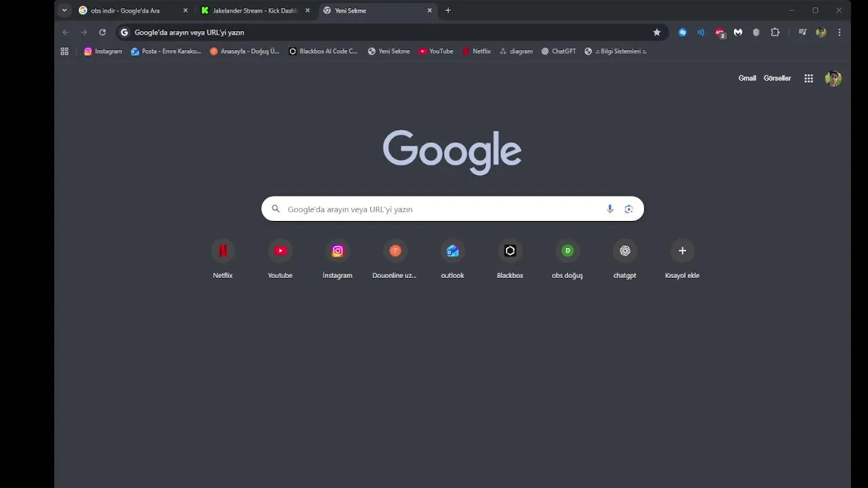Click the Google search box
Image resolution: width=868 pixels, height=488 pixels.
(x=452, y=209)
